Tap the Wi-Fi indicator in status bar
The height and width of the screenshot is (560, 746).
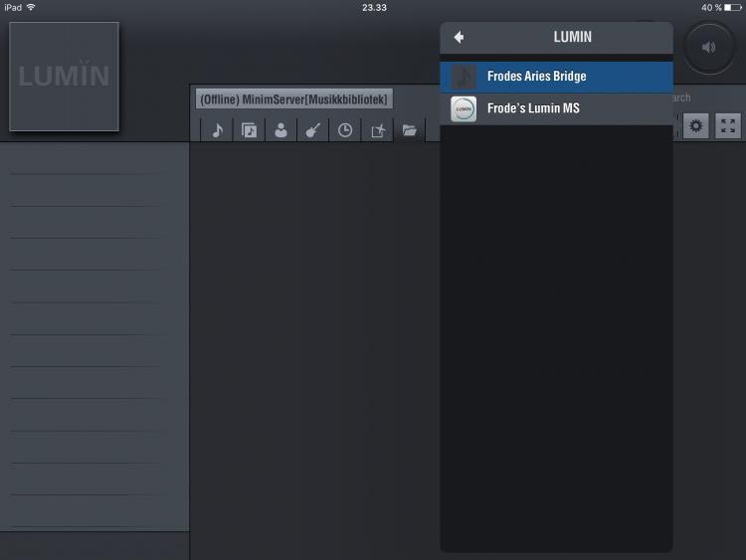tap(31, 7)
